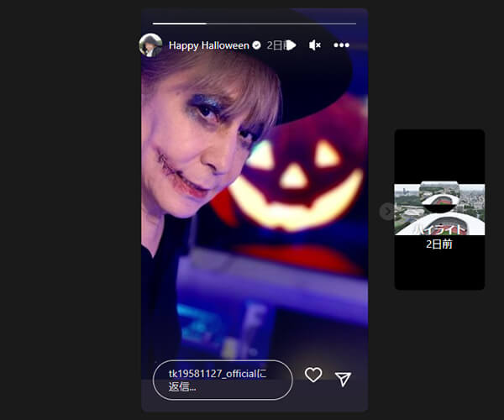The width and height of the screenshot is (504, 420).
Task: Click the ハイライト label on next story
Action: click(x=439, y=228)
